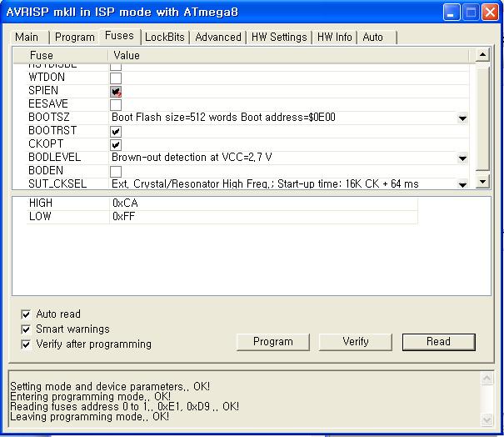
Task: Enable the BODEN fuse checkbox
Action: tap(116, 172)
